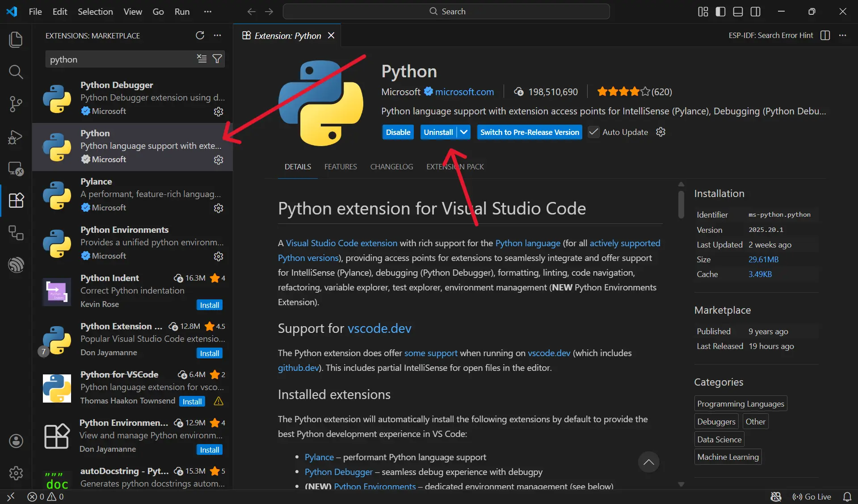
Task: Expand the Uninstall dropdown arrow
Action: tap(464, 132)
